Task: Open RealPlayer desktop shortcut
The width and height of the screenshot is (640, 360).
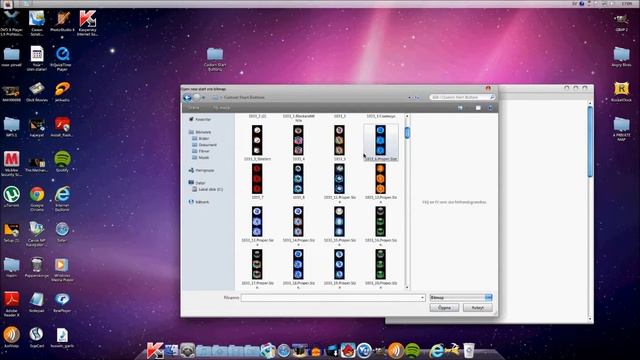Action: [62, 302]
